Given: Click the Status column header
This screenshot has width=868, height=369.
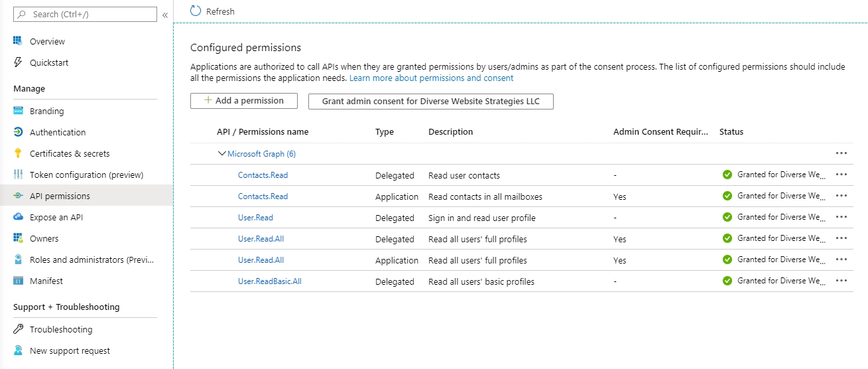Looking at the screenshot, I should click(x=731, y=131).
